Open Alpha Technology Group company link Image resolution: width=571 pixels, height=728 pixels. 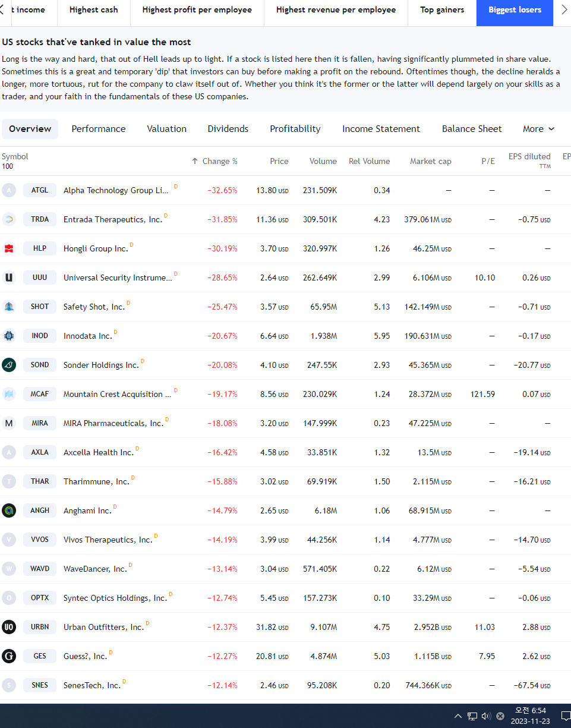click(x=116, y=190)
